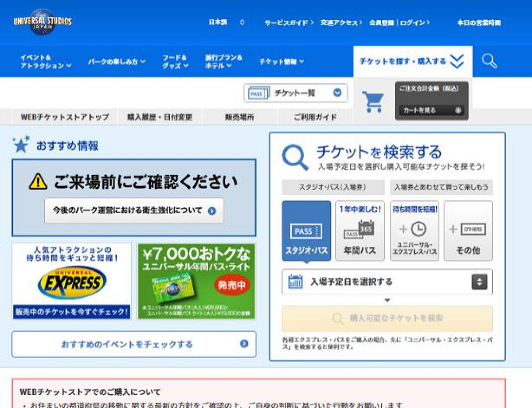This screenshot has height=408, width=532.
Task: Click 今後のパーク運営における衛生強化について button
Action: [134, 211]
